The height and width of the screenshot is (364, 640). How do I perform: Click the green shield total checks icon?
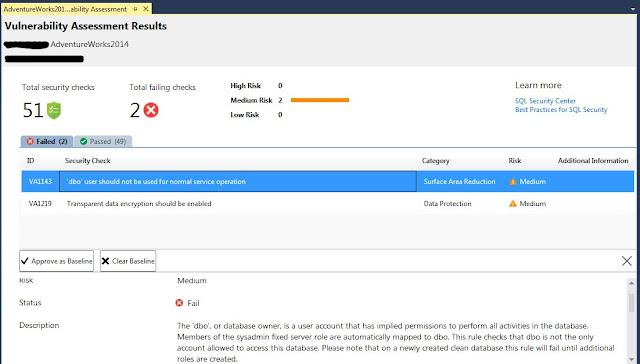[x=54, y=111]
